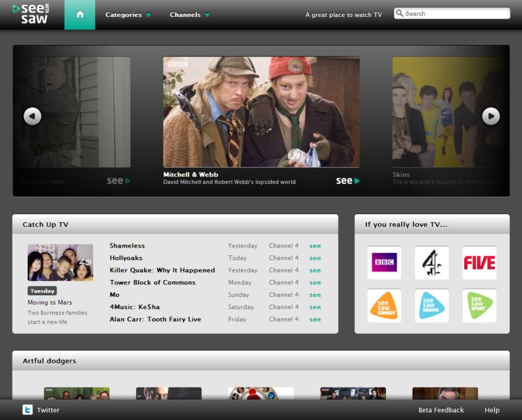Click the search magnifier icon

pyautogui.click(x=400, y=12)
